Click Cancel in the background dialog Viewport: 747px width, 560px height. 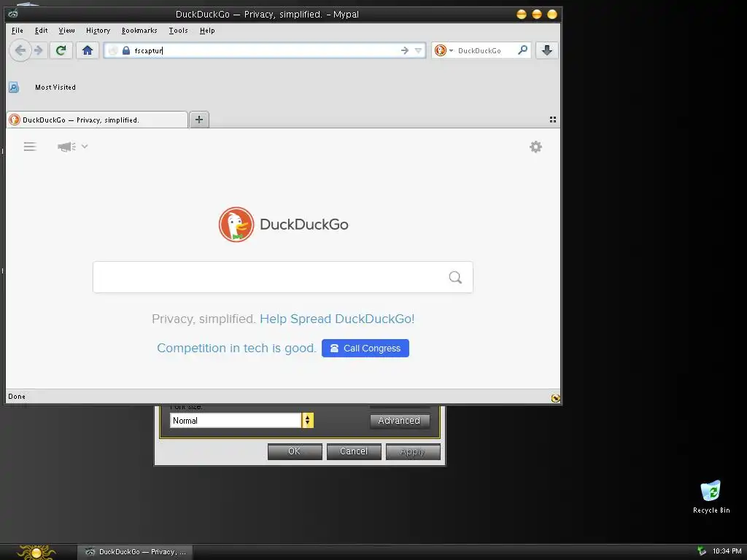[x=354, y=451]
